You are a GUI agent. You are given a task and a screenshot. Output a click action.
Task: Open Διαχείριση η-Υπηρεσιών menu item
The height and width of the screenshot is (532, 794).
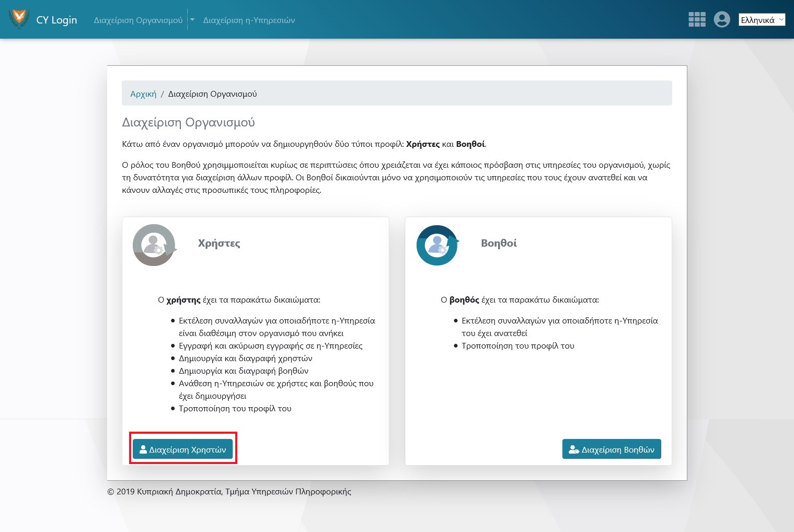(x=249, y=20)
